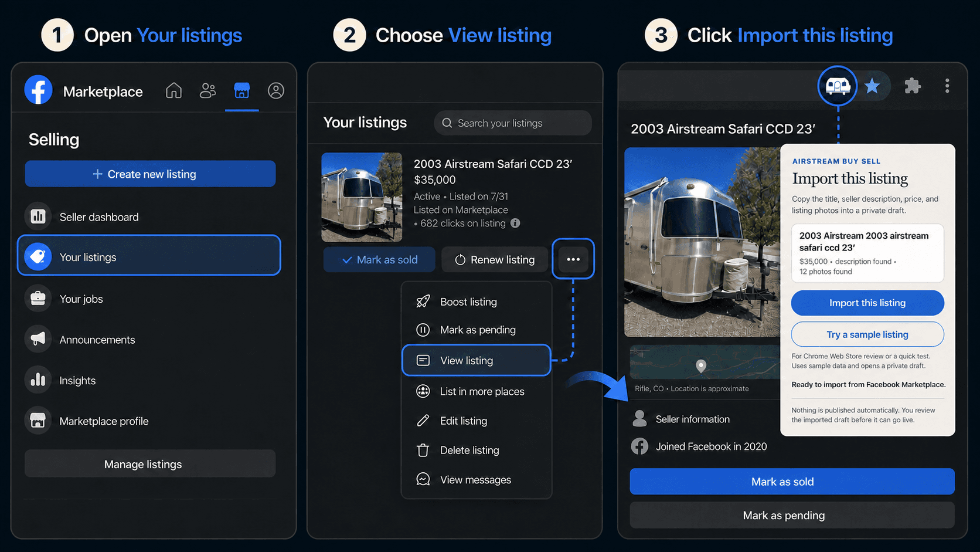
Task: Focus the Search your listings field
Action: (x=513, y=123)
